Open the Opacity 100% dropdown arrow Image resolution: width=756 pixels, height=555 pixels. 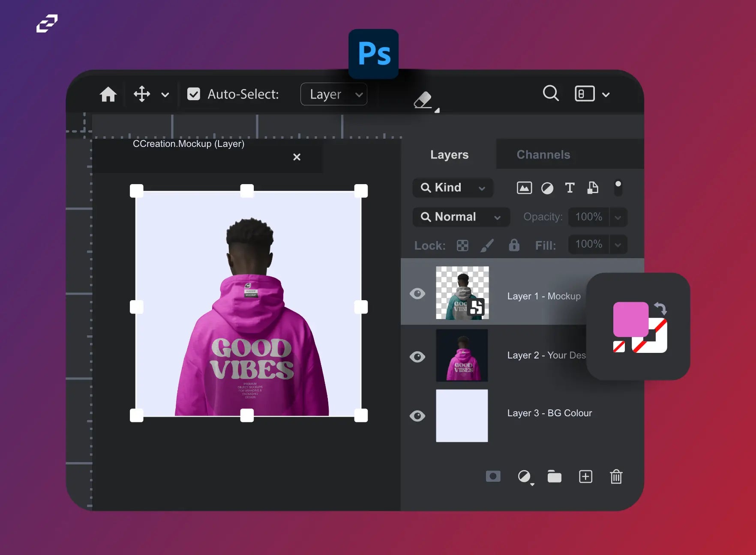pos(618,217)
